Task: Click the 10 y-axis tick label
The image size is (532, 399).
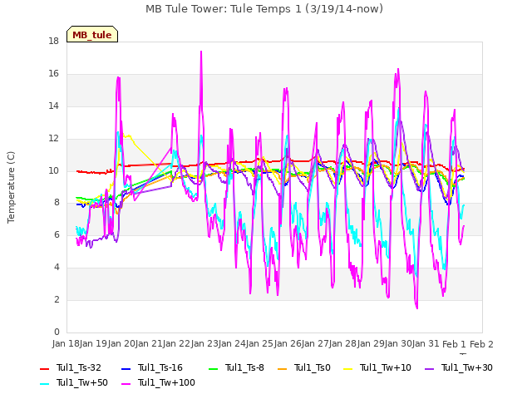Action: click(53, 170)
